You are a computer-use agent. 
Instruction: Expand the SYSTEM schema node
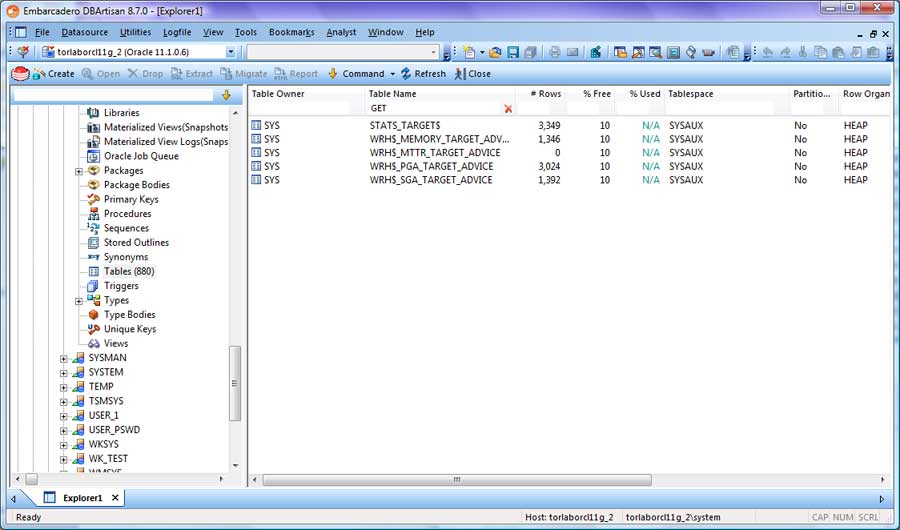[x=64, y=373]
